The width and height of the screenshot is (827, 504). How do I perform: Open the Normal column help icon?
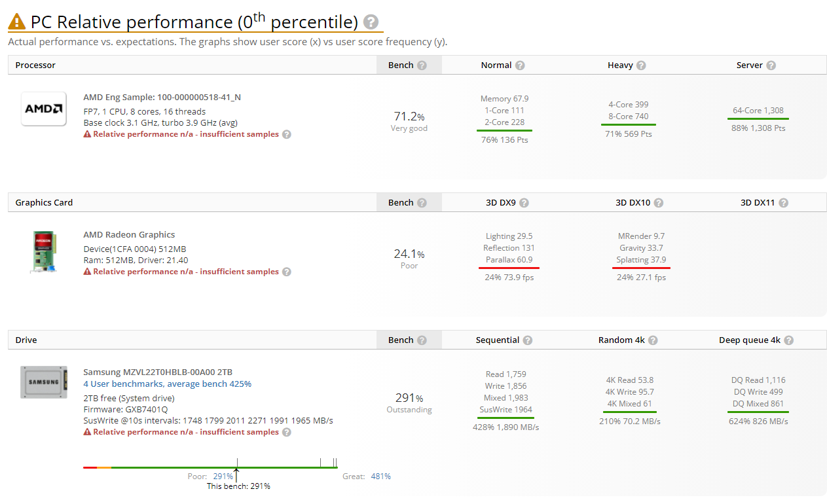(x=520, y=65)
